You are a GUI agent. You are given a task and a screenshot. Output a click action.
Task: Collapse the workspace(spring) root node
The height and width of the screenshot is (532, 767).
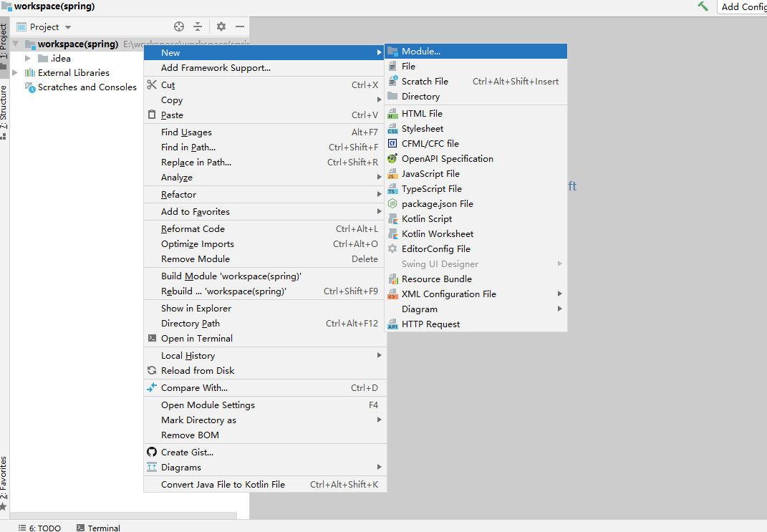[15, 44]
